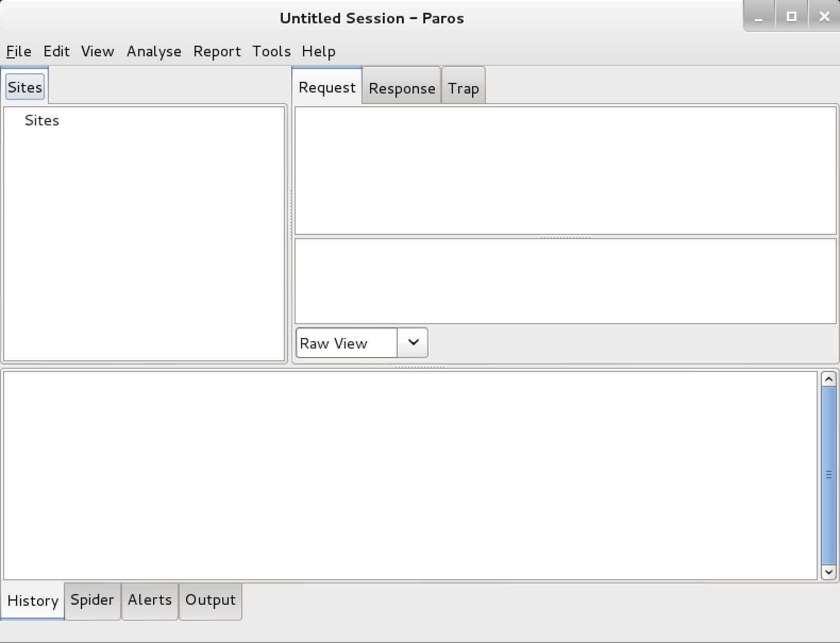The width and height of the screenshot is (840, 643).
Task: Open the Edit menu
Action: (x=56, y=52)
